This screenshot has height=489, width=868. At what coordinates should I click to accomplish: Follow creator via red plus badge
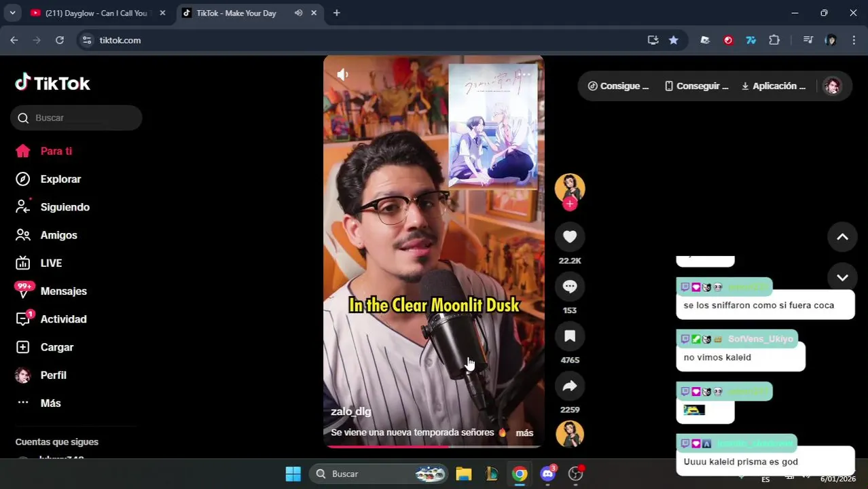570,204
